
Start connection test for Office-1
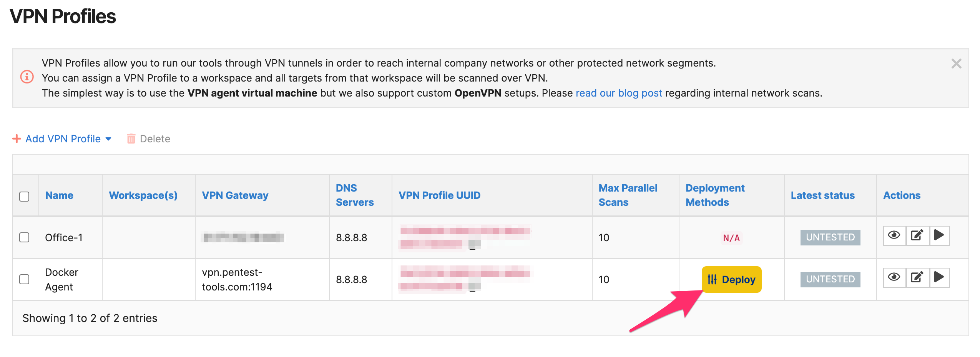(939, 235)
